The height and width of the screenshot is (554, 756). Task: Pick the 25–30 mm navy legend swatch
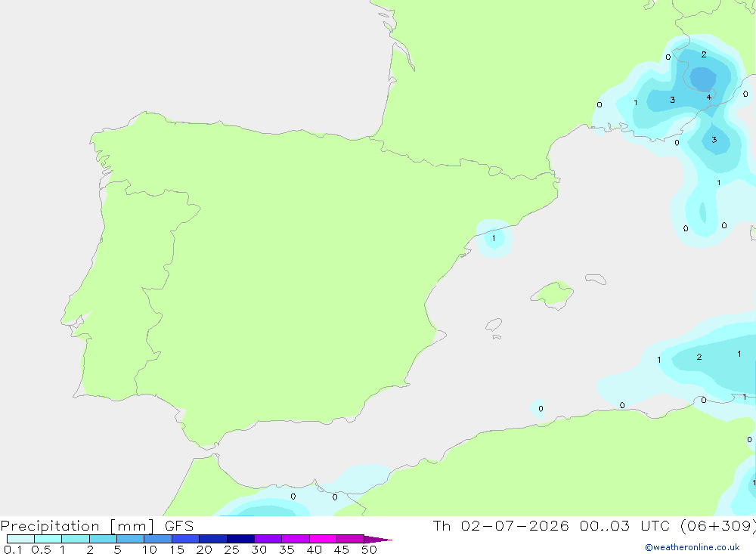[240, 539]
